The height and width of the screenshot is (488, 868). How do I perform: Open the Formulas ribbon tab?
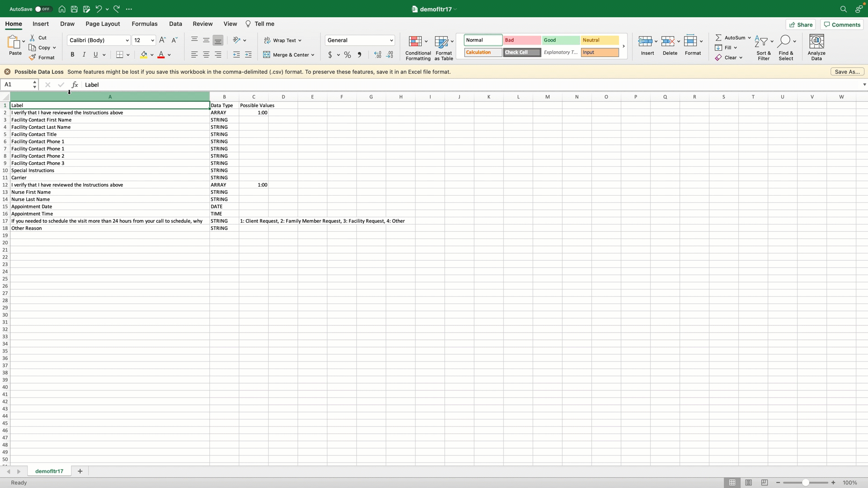tap(145, 24)
